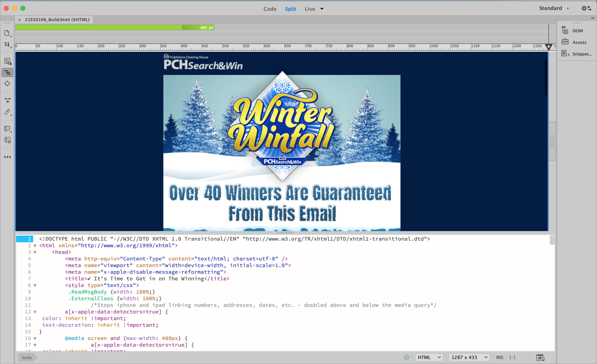Toggle the Inspect mode crosshair icon

pos(7,83)
